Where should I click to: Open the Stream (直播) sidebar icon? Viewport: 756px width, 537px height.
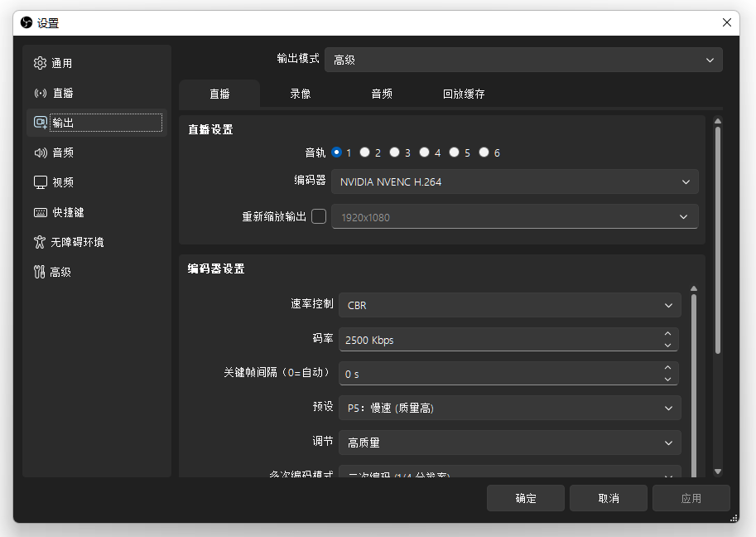[x=40, y=93]
